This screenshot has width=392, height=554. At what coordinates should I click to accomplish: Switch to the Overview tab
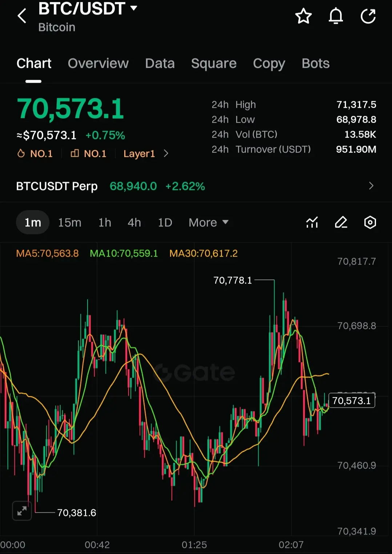pos(98,63)
